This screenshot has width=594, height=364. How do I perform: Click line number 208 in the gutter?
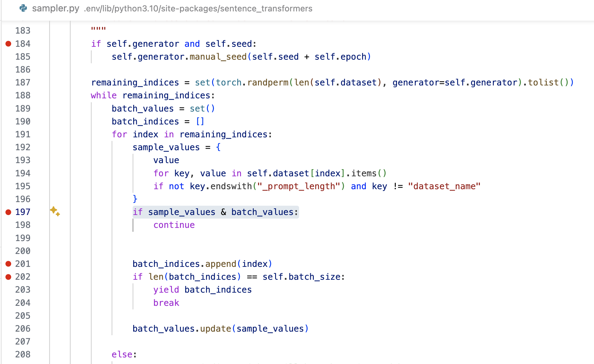(x=23, y=354)
